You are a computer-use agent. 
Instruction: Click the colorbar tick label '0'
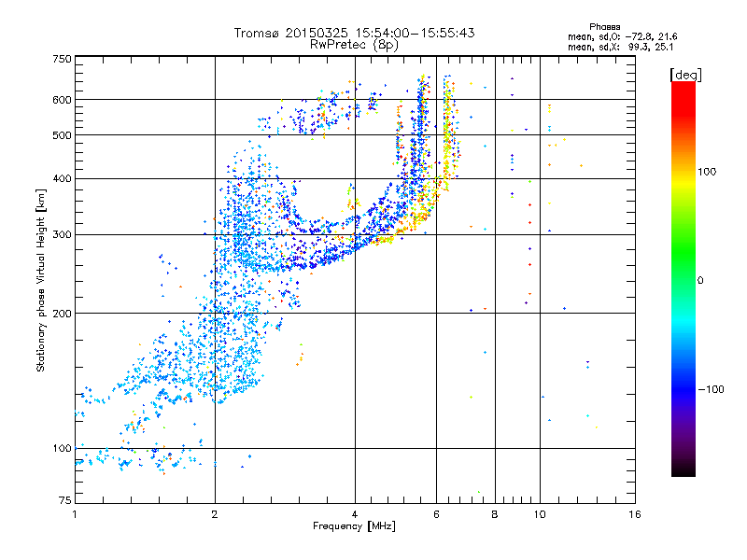[x=699, y=280]
